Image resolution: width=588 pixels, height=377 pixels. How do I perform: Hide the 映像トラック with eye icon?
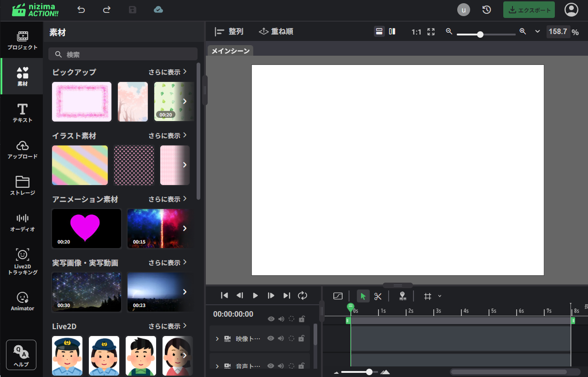[271, 338]
